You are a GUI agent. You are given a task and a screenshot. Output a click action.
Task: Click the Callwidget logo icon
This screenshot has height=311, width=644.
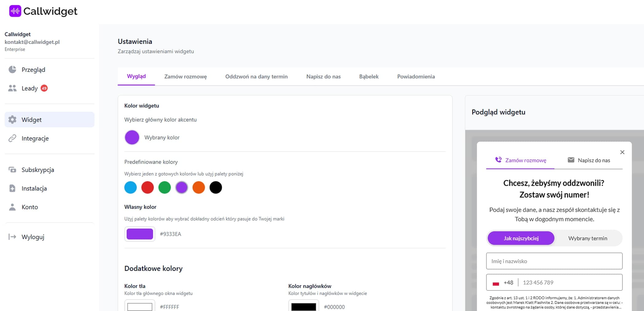[15, 11]
